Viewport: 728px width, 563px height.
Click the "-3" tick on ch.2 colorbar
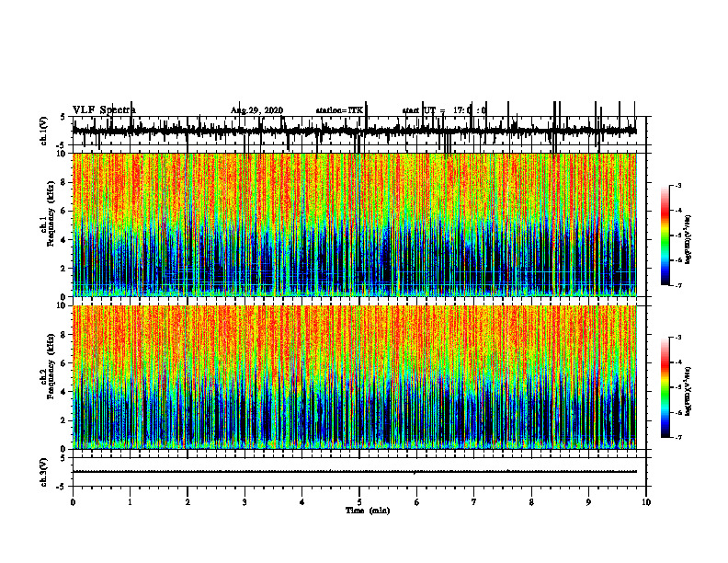click(x=678, y=338)
